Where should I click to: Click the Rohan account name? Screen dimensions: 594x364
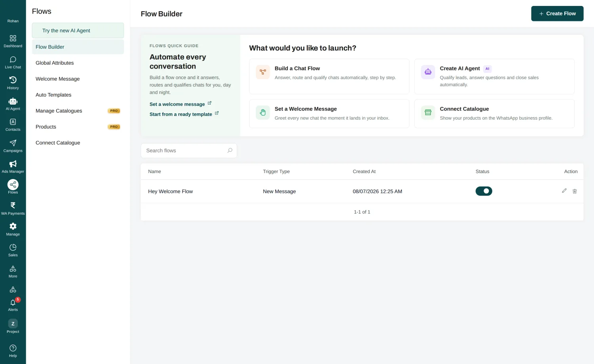coord(13,21)
